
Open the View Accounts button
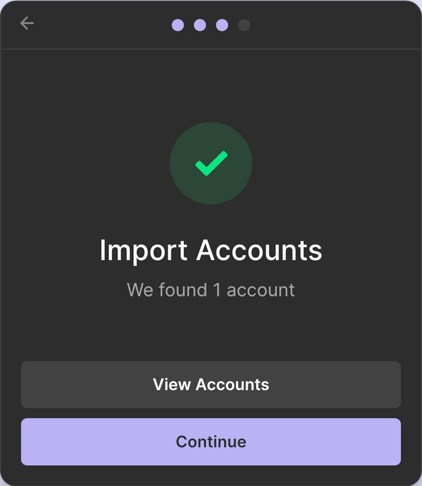211,384
